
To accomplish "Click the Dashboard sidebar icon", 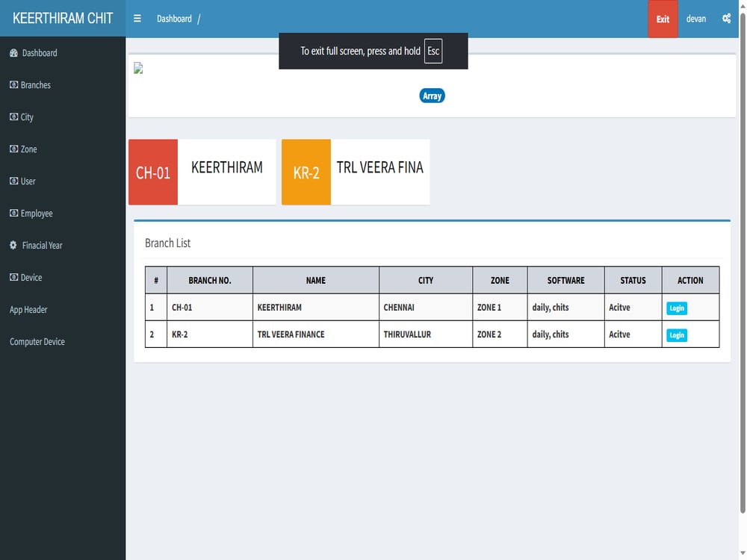I will pos(13,53).
